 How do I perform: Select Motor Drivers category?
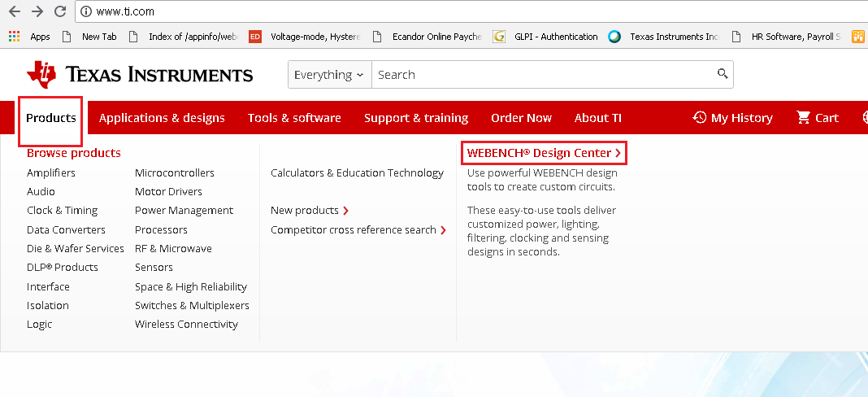coord(168,191)
